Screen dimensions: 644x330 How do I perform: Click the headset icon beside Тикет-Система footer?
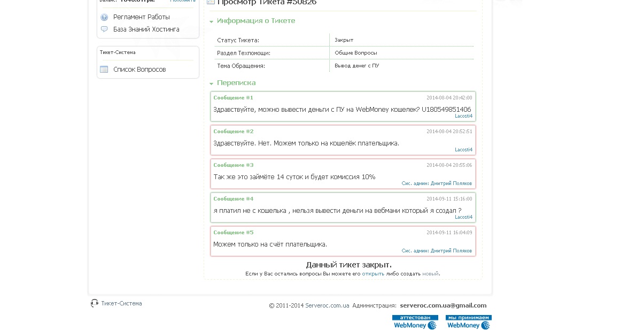(95, 303)
